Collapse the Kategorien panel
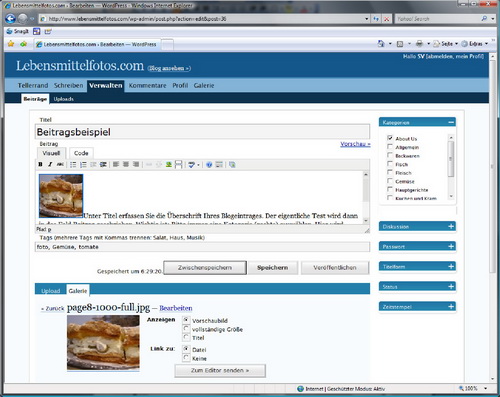500x397 pixels. [451, 122]
